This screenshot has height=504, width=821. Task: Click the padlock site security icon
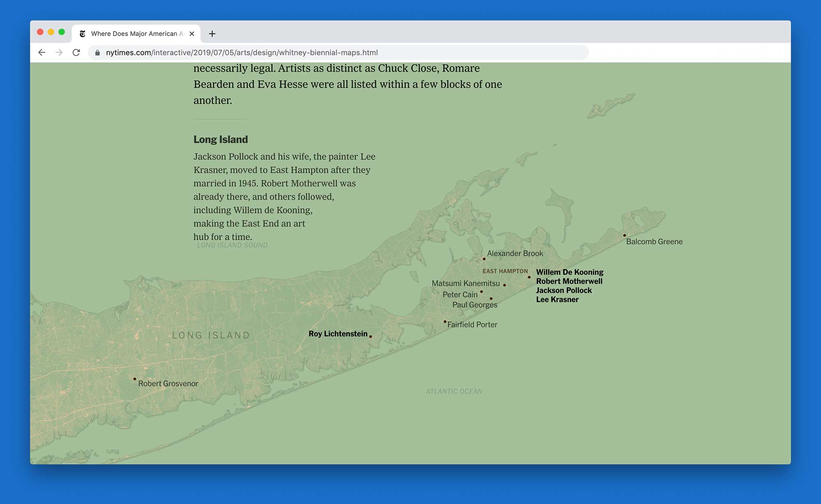(x=97, y=53)
